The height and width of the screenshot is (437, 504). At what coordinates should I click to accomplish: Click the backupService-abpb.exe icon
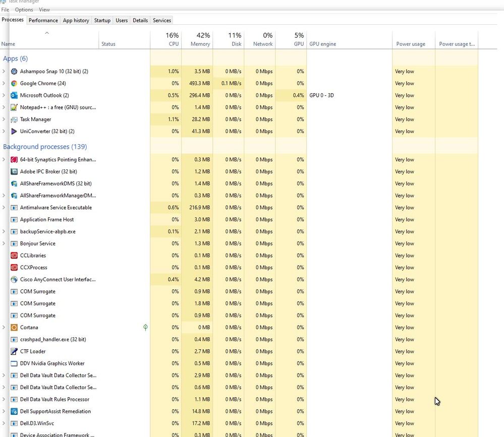[14, 231]
